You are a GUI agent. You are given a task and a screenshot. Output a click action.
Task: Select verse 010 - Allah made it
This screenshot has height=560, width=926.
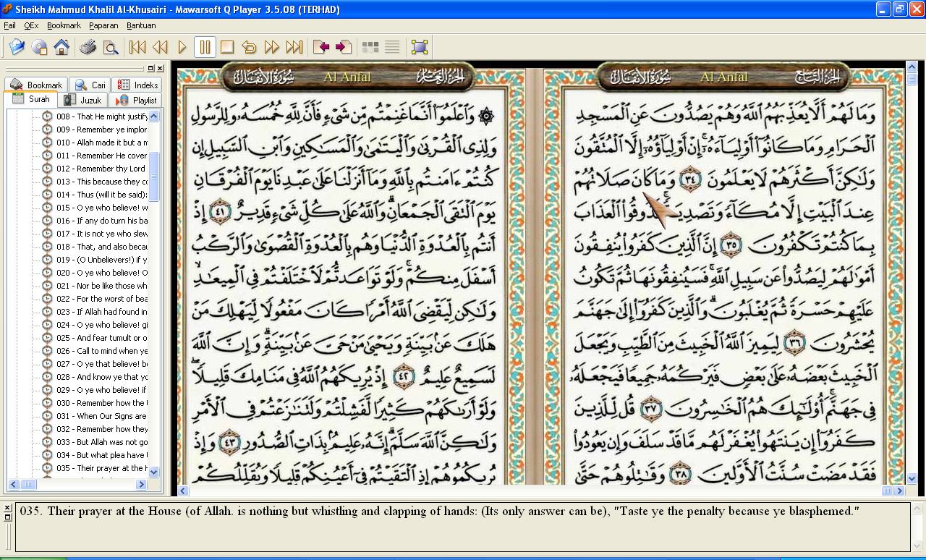pyautogui.click(x=101, y=143)
